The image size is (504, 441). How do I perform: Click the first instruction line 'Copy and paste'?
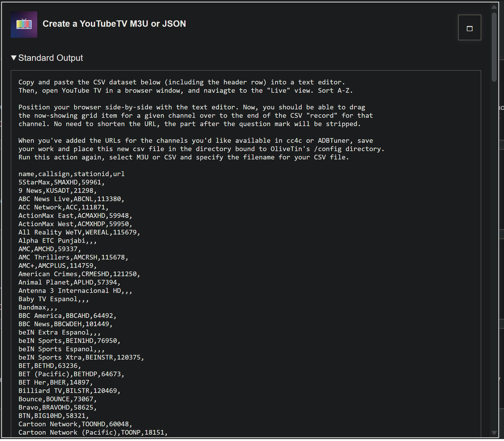coord(182,82)
